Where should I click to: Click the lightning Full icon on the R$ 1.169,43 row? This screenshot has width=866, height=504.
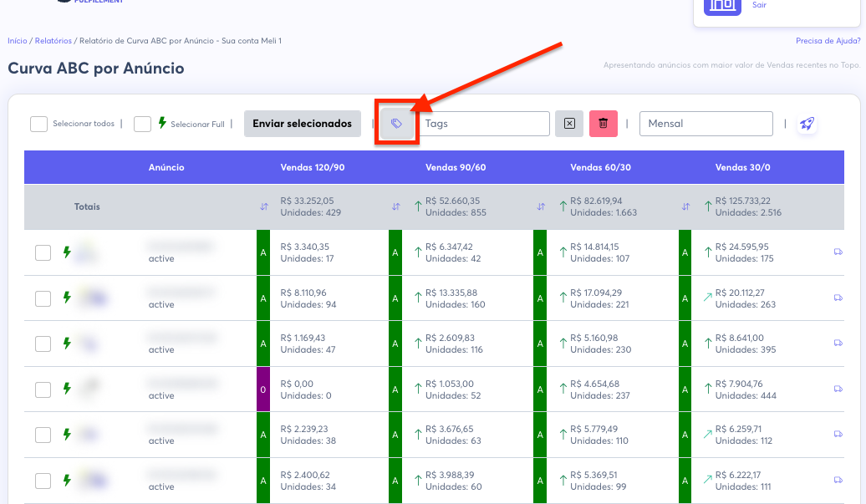pos(67,344)
